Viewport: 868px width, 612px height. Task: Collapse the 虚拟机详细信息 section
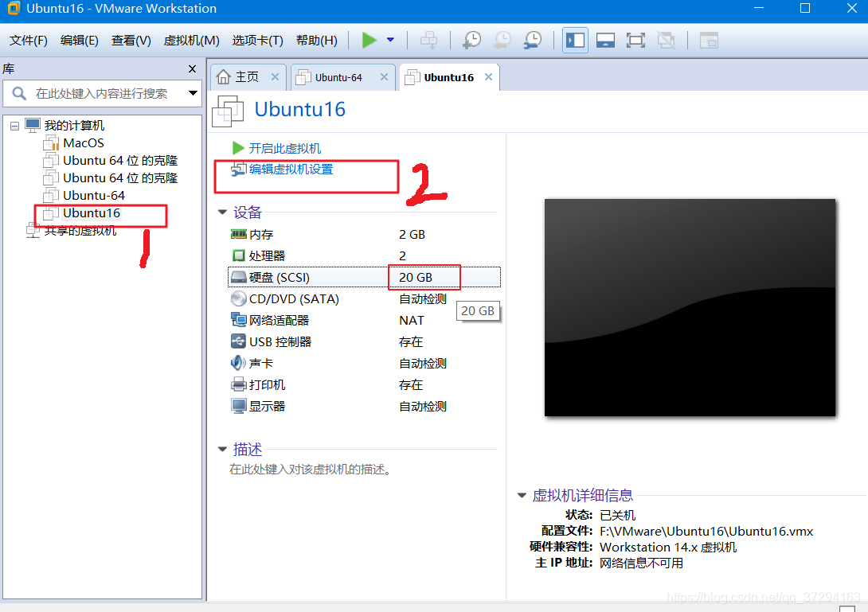click(522, 495)
